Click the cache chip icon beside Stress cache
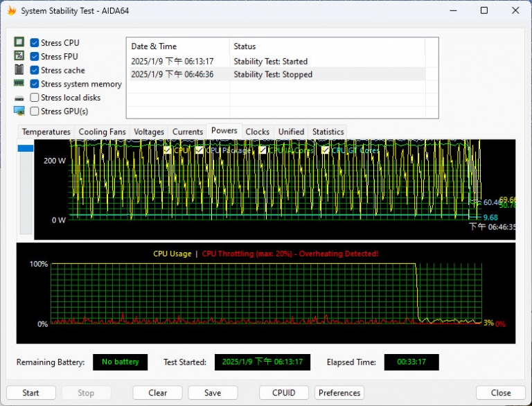532x406 pixels. (19, 69)
